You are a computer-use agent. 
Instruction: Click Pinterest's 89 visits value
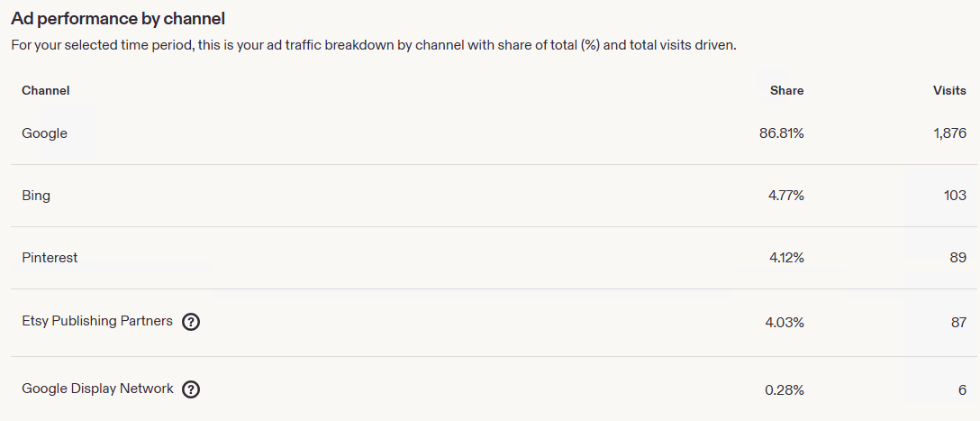958,258
